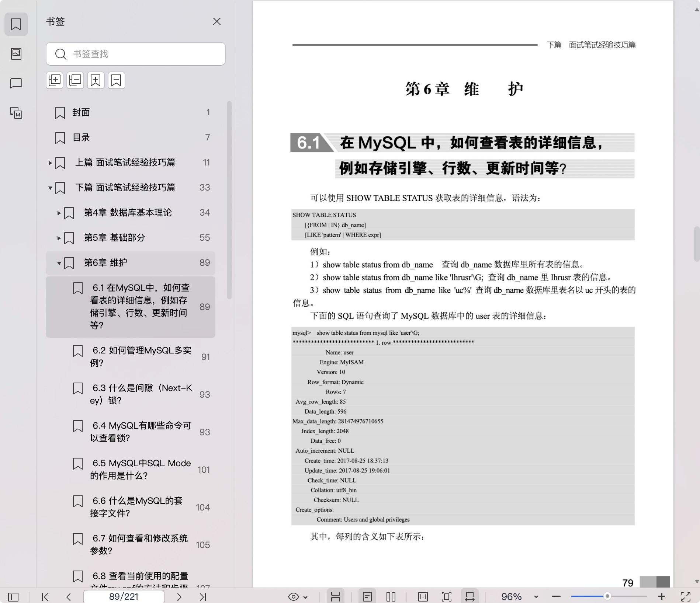Set actual size 1:1 view
This screenshot has width=700, height=603.
tap(423, 596)
